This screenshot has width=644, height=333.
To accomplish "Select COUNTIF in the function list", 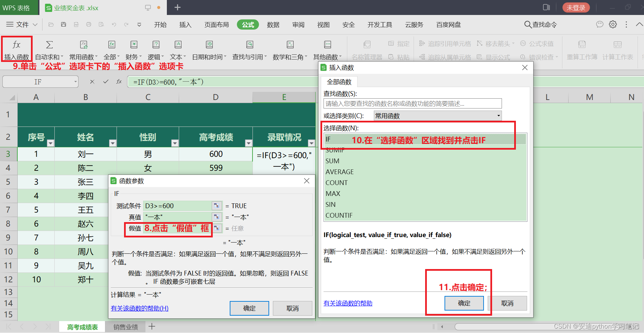I will pyautogui.click(x=425, y=215).
